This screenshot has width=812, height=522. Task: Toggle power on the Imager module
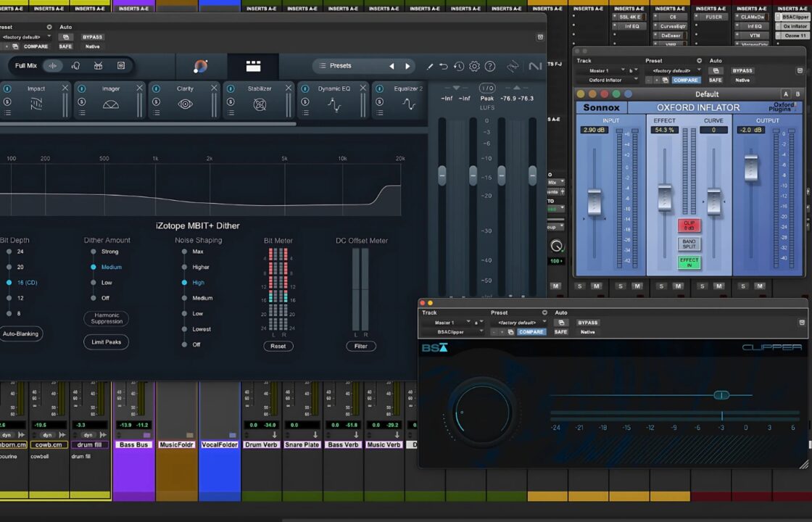coord(82,88)
